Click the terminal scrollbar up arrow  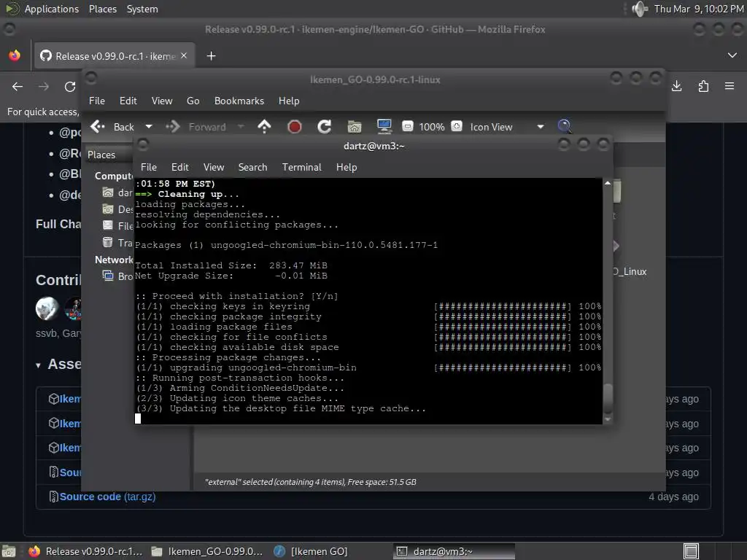[608, 183]
